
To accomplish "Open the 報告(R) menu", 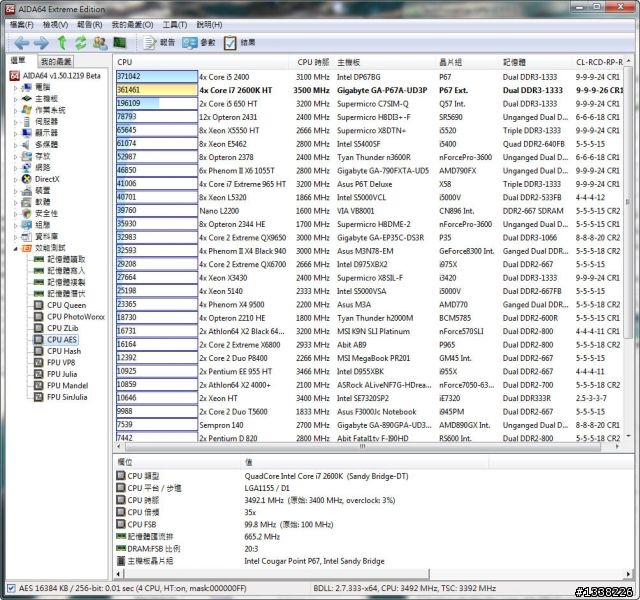I will pyautogui.click(x=89, y=25).
